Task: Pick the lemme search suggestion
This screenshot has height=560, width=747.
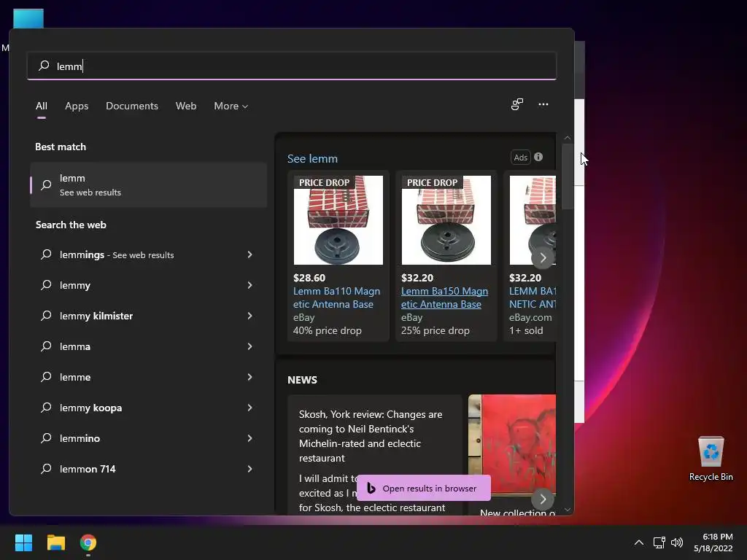Action: coord(138,377)
